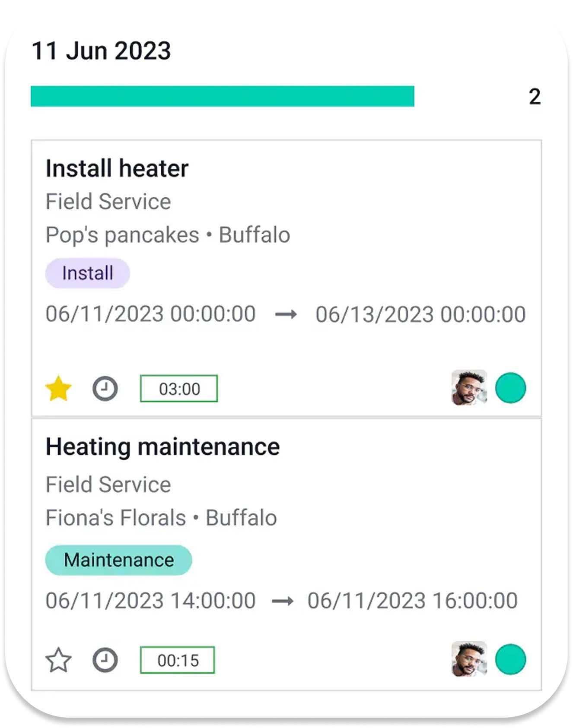Click the 03:00 time box
This screenshot has height=728, width=573.
tap(179, 389)
